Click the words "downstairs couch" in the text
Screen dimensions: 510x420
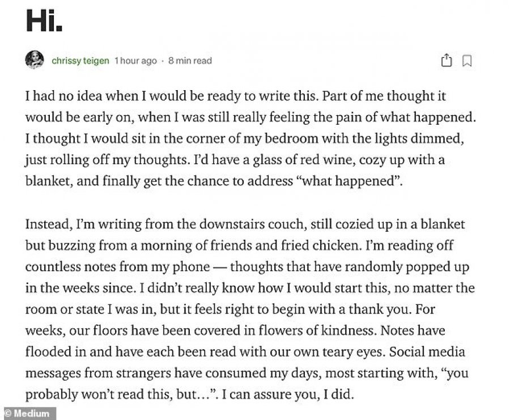pyautogui.click(x=253, y=224)
